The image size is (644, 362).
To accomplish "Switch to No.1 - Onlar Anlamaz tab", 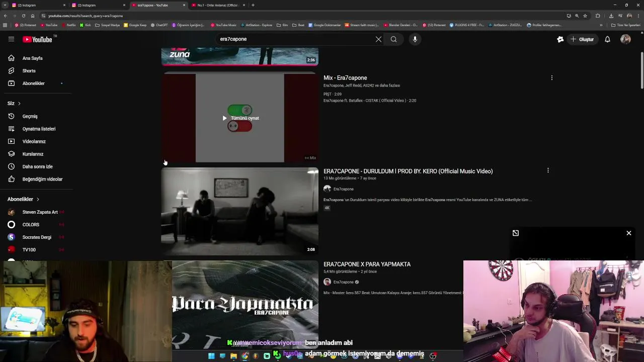I will 217,5.
